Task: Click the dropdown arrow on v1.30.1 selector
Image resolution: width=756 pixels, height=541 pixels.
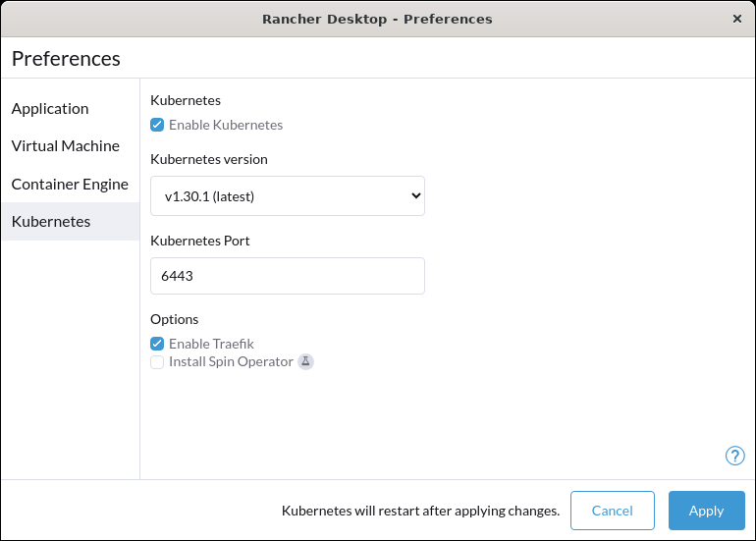Action: (415, 195)
